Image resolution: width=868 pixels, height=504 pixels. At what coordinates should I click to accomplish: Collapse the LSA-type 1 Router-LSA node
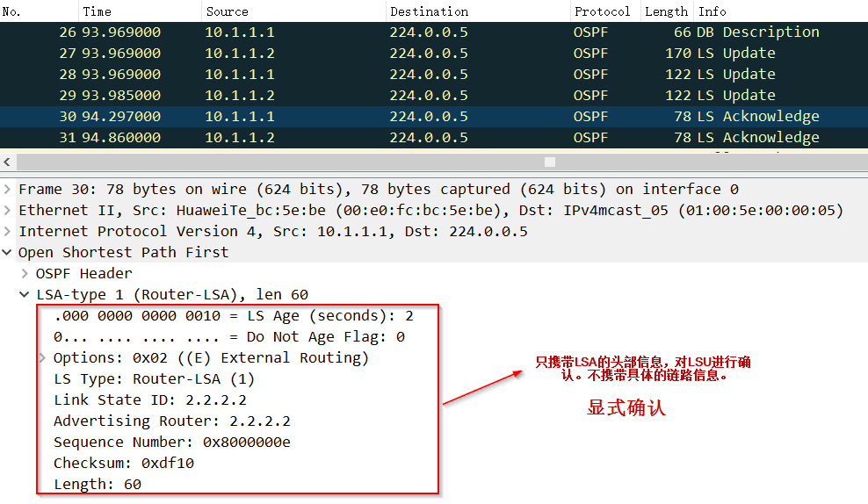point(25,294)
